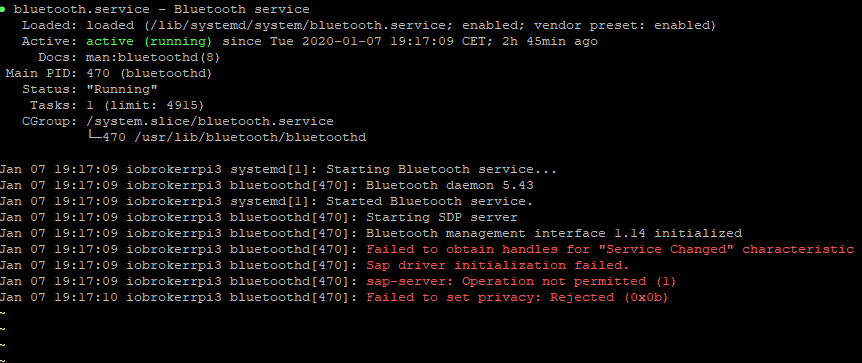
Task: Click the red "Service Changed" characteristic error
Action: pos(610,249)
